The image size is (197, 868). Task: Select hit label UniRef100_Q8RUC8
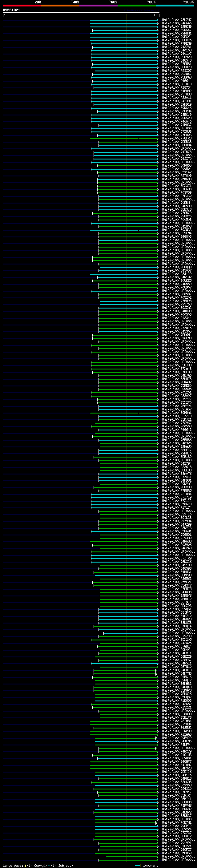click(x=177, y=67)
